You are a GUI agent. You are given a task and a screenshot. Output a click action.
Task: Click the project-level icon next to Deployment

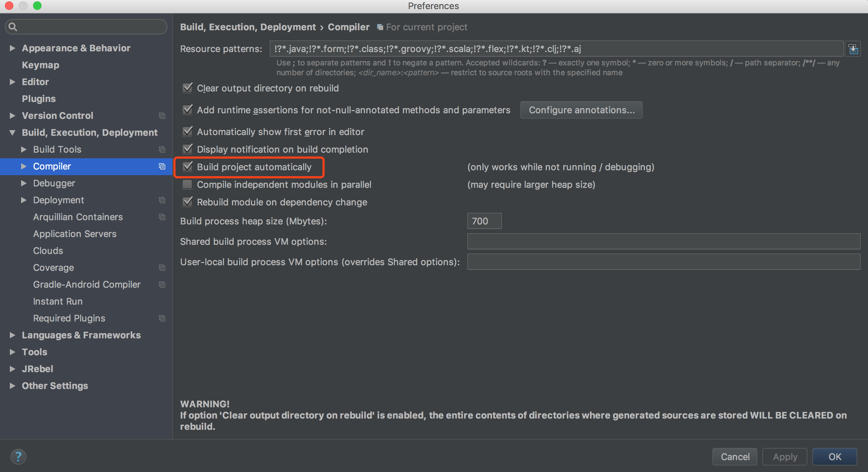coord(162,200)
